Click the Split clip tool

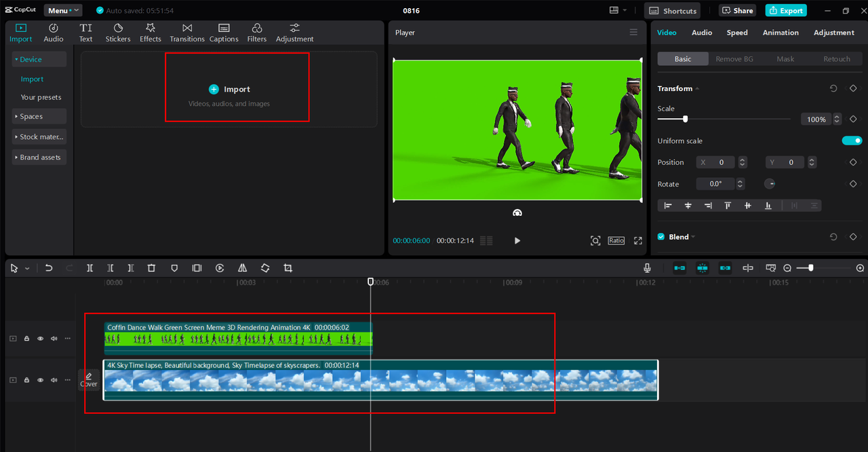[90, 268]
